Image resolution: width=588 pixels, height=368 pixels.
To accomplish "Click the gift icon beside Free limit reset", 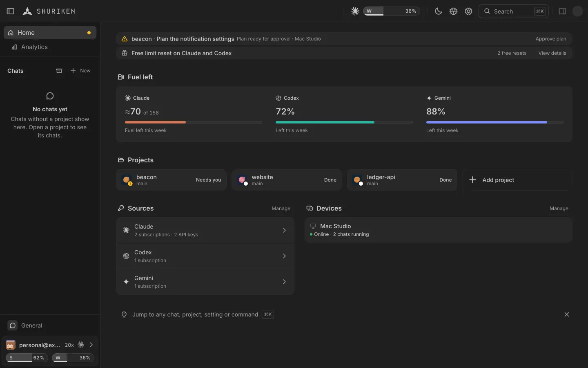I will [125, 53].
